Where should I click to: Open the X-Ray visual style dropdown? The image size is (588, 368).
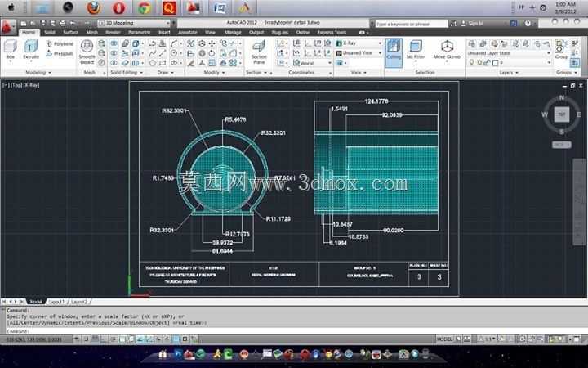tap(359, 43)
